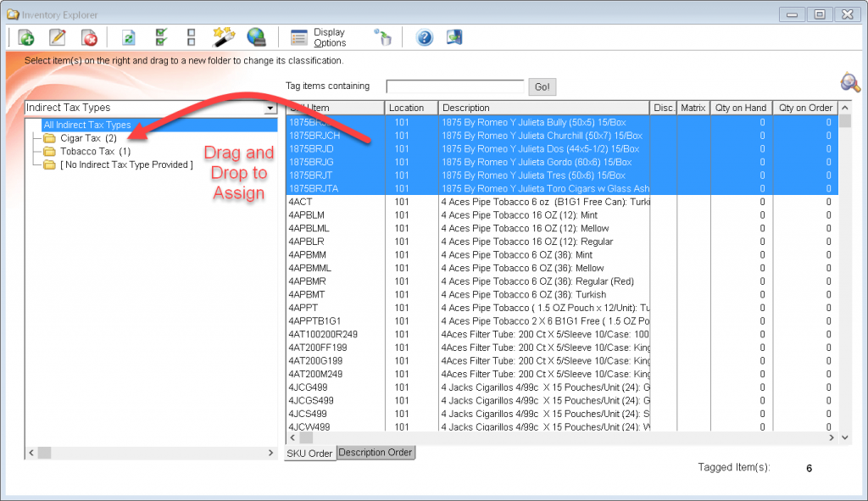Click the magnifying glass search icon
Viewport: 868px width, 501px height.
[x=850, y=82]
